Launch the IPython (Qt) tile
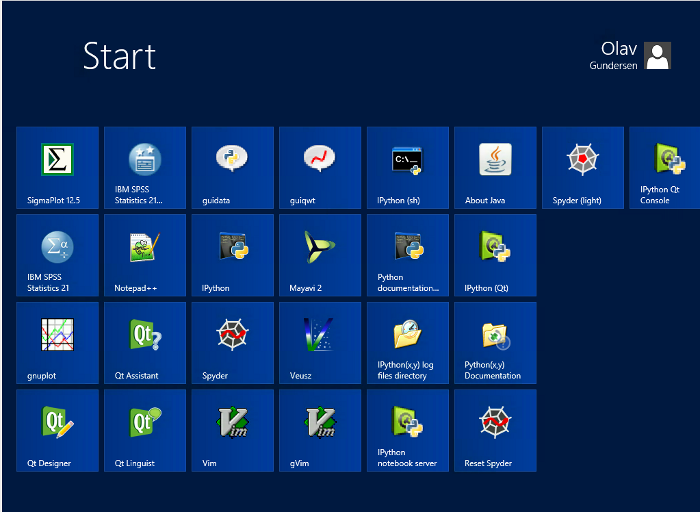Viewport: 700px width, 512px height. [x=495, y=255]
